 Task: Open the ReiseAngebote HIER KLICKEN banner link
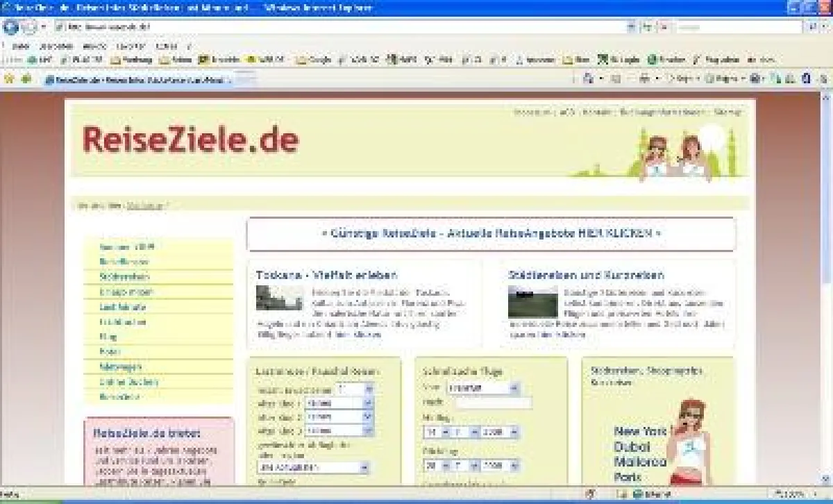pyautogui.click(x=493, y=234)
